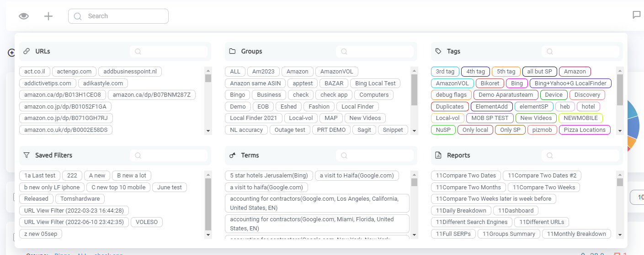Screen dimensions: 644x255
Task: Click the URLs link icon
Action: (x=27, y=52)
